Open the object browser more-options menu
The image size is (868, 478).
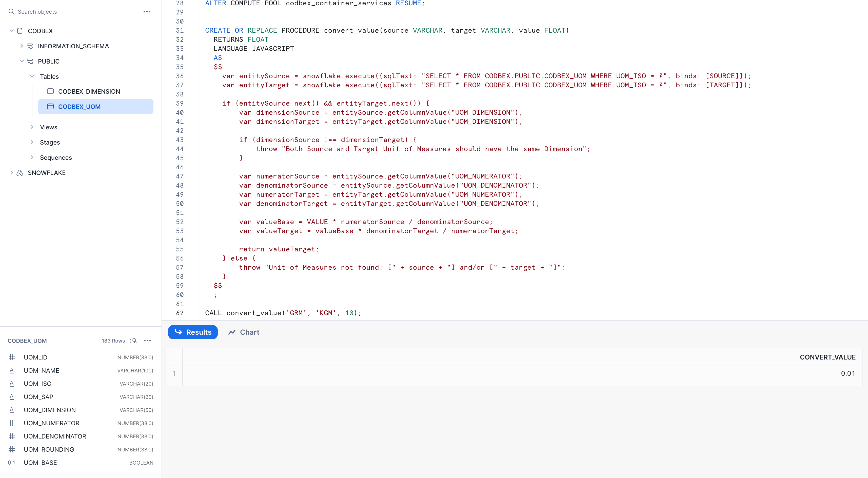(x=147, y=11)
